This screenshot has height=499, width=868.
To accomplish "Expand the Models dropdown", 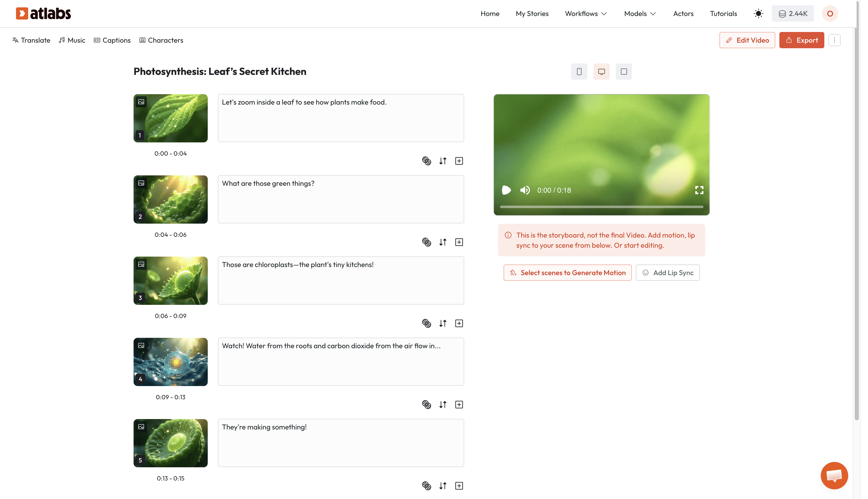I will coord(640,14).
